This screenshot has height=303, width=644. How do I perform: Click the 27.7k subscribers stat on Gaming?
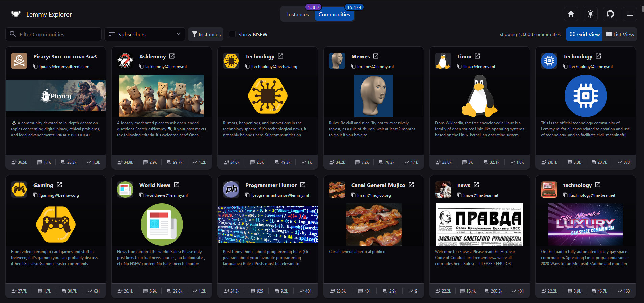pos(19,291)
